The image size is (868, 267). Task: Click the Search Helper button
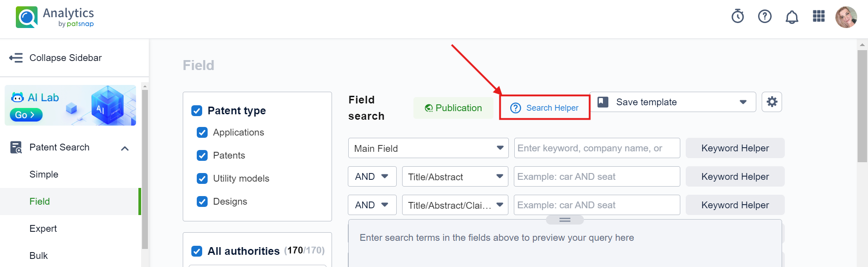(x=545, y=108)
